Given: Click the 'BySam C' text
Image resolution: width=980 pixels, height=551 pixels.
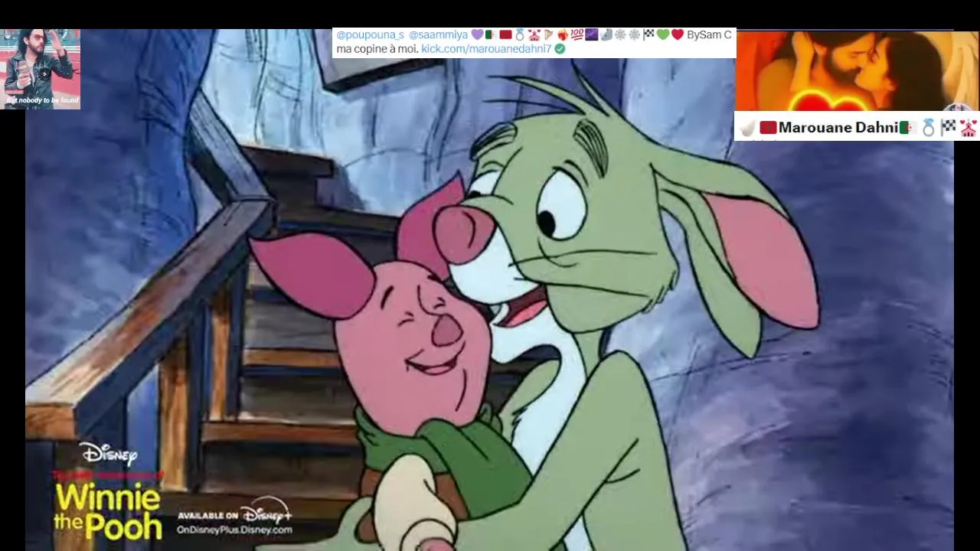Looking at the screenshot, I should 709,35.
